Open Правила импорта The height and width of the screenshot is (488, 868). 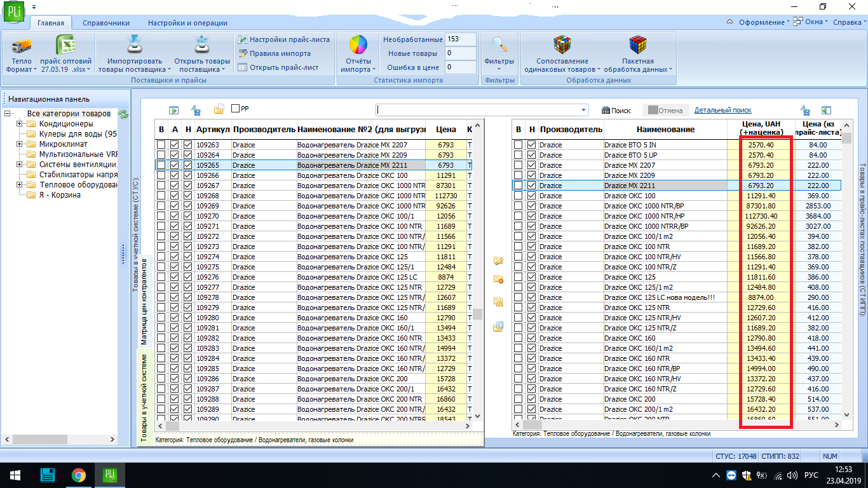coord(275,53)
